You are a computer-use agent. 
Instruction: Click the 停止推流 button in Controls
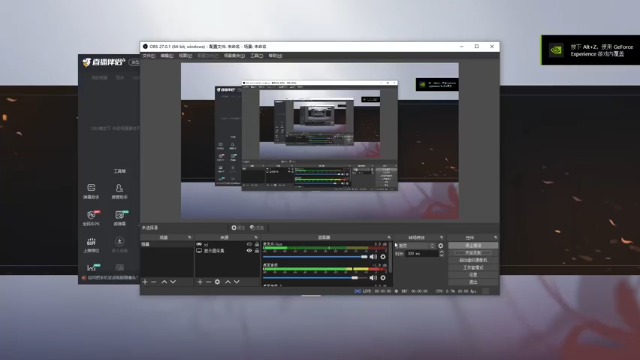[473, 245]
